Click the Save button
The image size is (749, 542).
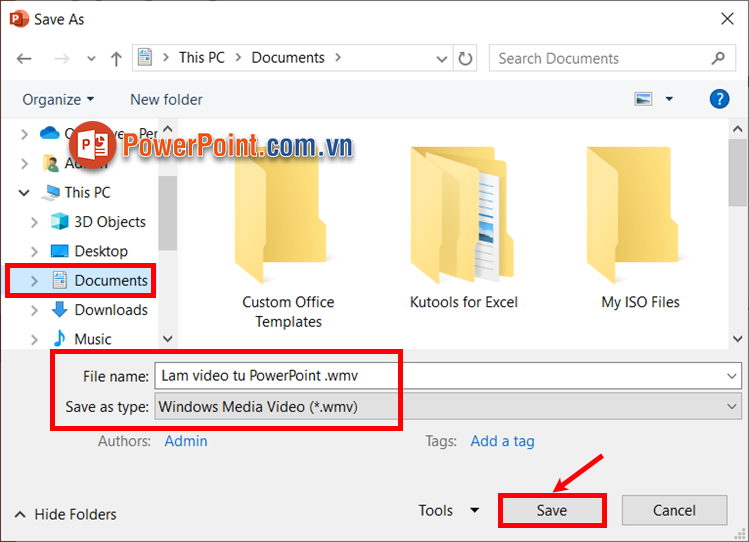(552, 510)
